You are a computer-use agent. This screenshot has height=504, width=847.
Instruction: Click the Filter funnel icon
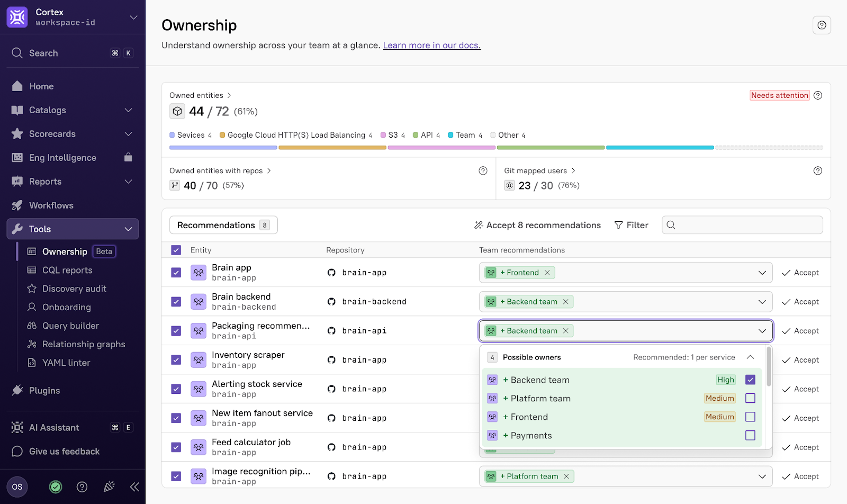click(618, 226)
